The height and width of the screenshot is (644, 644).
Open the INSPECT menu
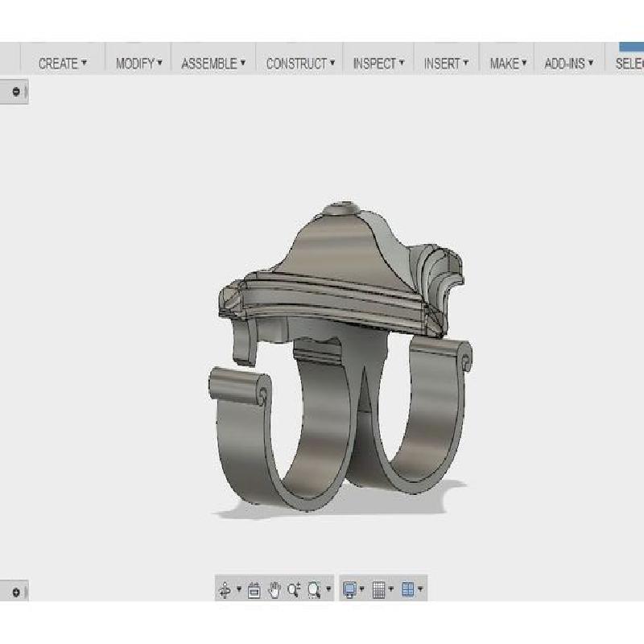click(378, 64)
